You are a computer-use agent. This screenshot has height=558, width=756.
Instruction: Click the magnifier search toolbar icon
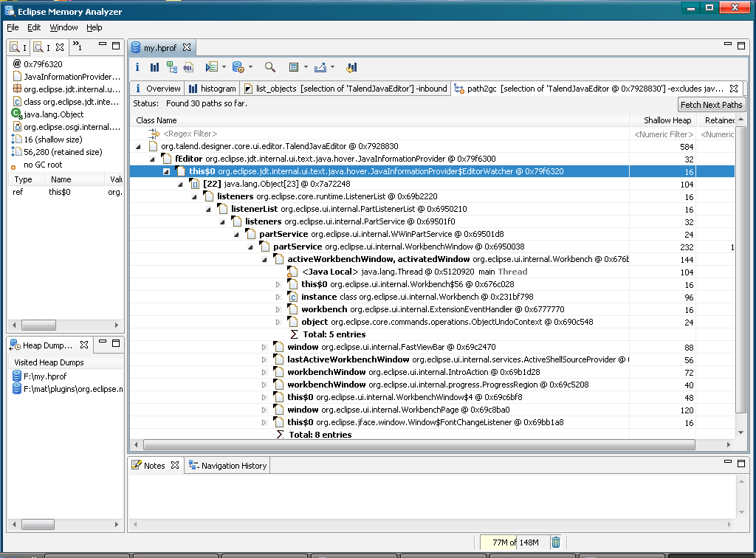click(x=270, y=67)
